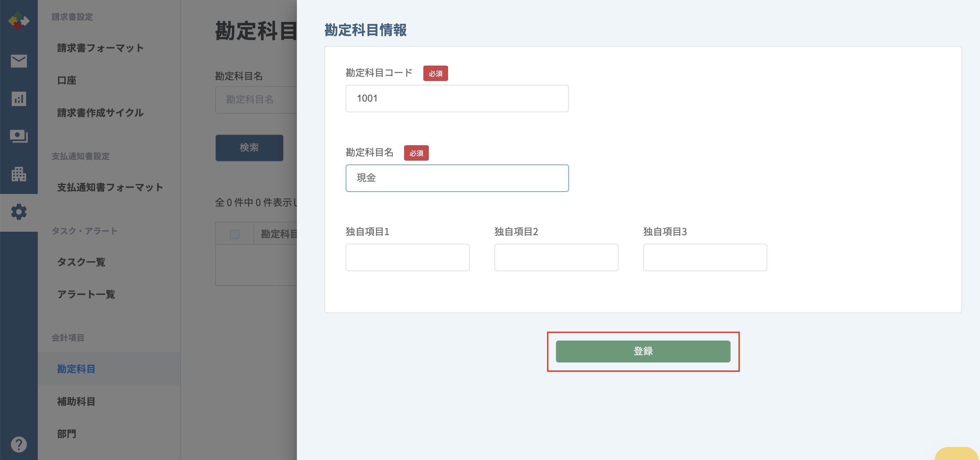
Task: Open 部門 menu item
Action: click(x=67, y=433)
